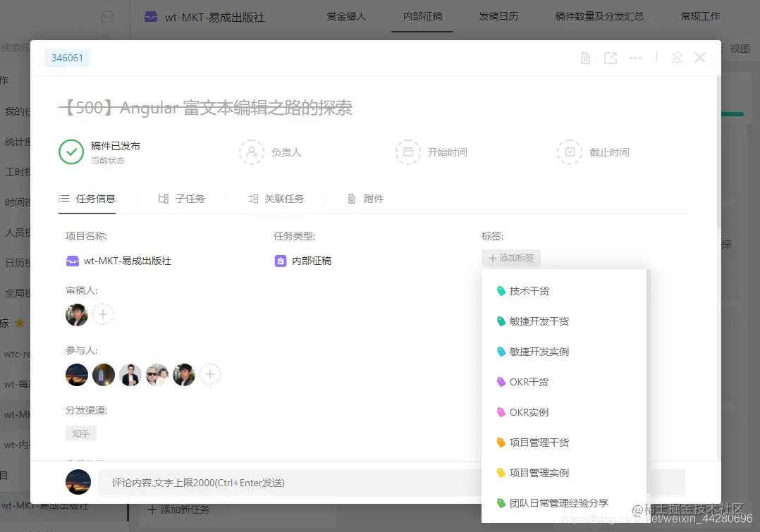Open the add reviewer plus icon
The height and width of the screenshot is (532, 760).
103,314
